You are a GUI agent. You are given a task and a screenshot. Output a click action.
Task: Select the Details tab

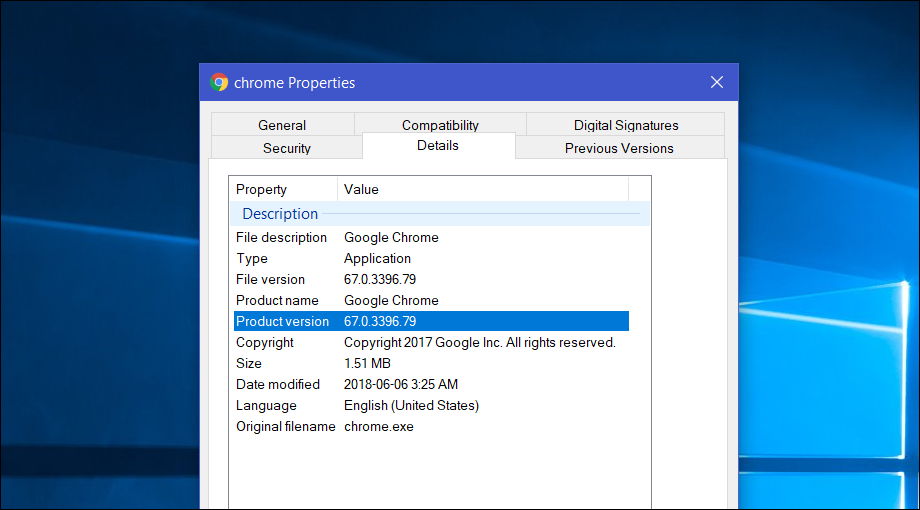coord(438,146)
